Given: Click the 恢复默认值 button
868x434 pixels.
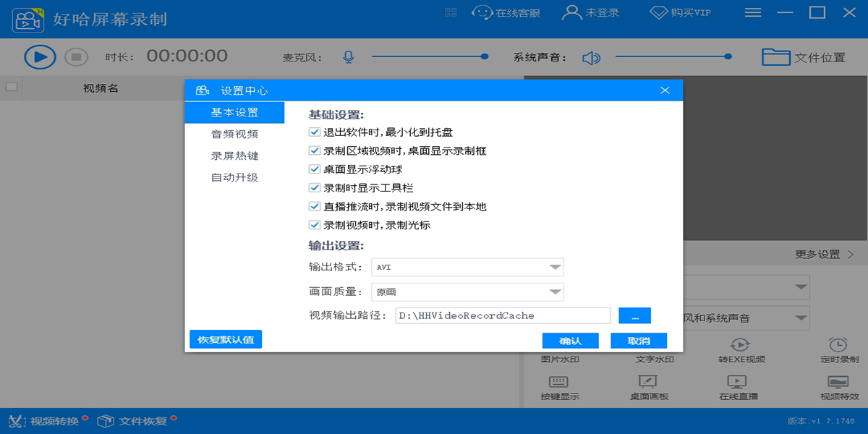Looking at the screenshot, I should pyautogui.click(x=226, y=339).
